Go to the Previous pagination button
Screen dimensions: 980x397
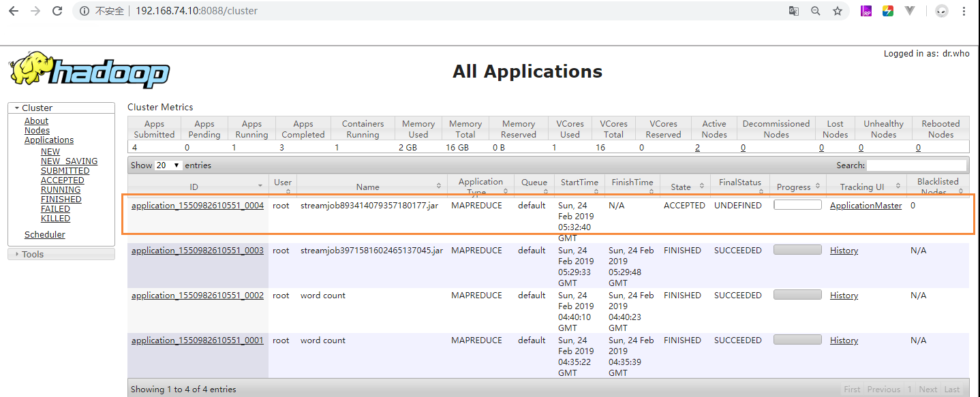883,390
